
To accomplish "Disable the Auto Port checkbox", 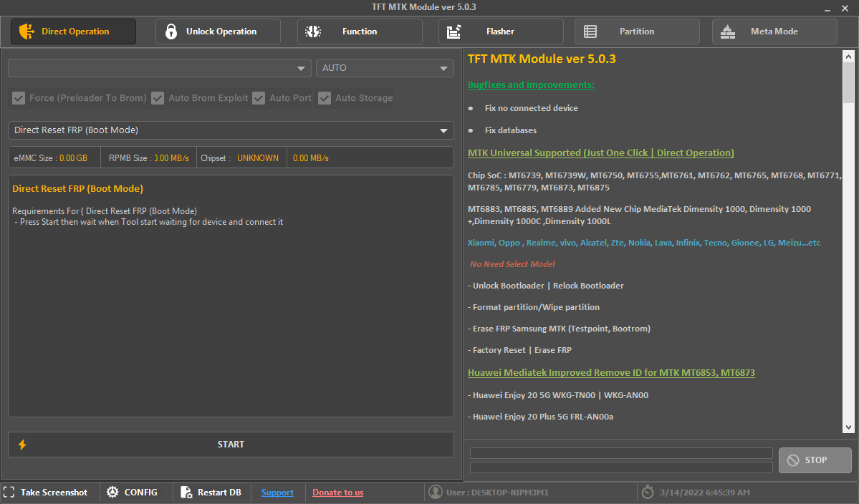I will [x=259, y=97].
